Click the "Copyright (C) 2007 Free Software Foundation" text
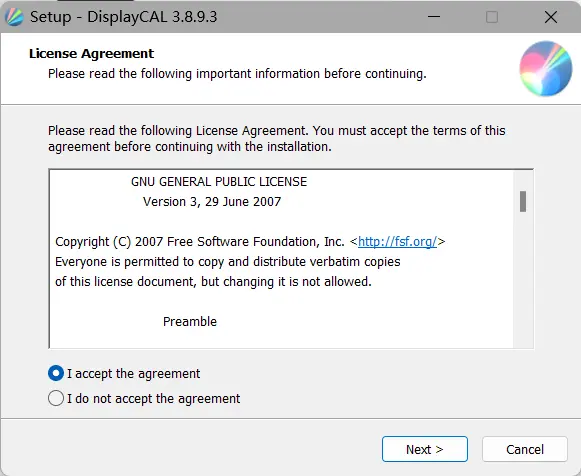The image size is (581, 476). click(x=200, y=242)
